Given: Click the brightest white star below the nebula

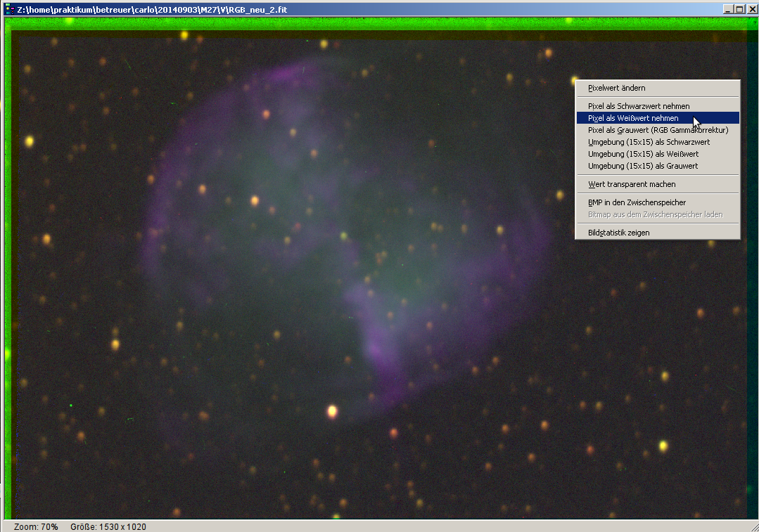Looking at the screenshot, I should click(332, 411).
